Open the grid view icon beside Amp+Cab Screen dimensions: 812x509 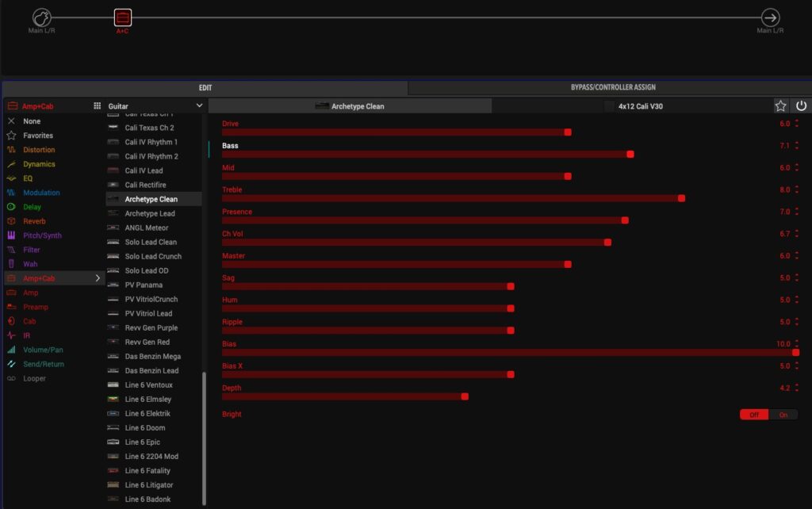(97, 105)
